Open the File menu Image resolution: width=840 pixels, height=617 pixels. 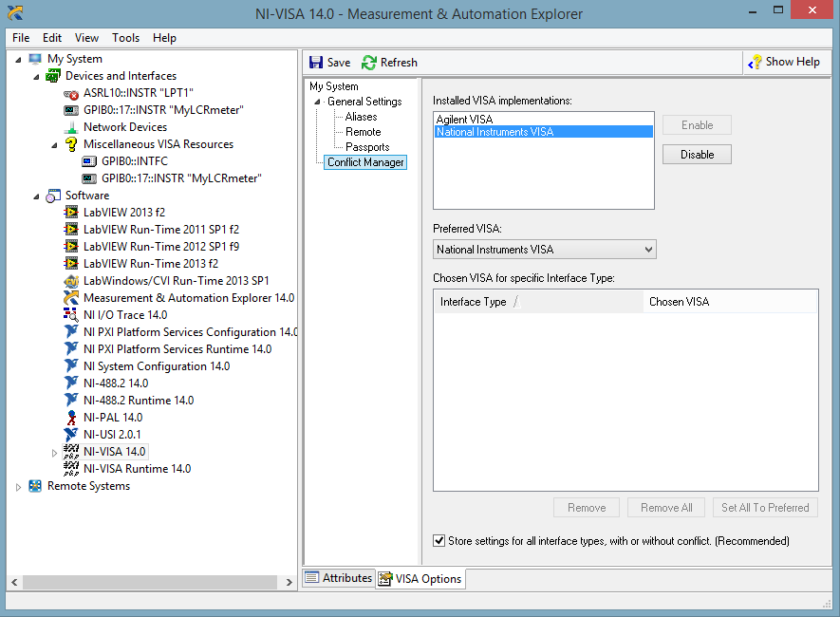(21, 38)
